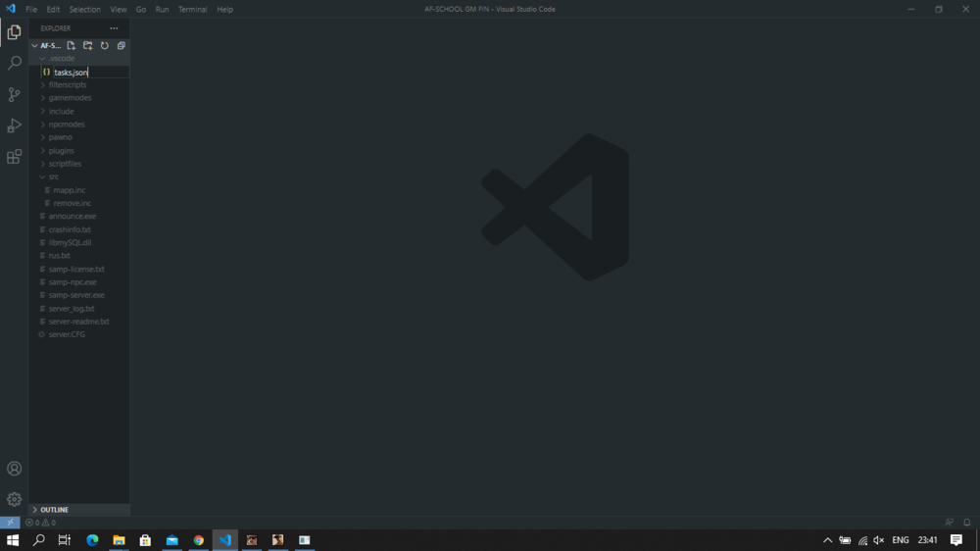
Task: Click the VS Code logo application menu
Action: tap(10, 9)
